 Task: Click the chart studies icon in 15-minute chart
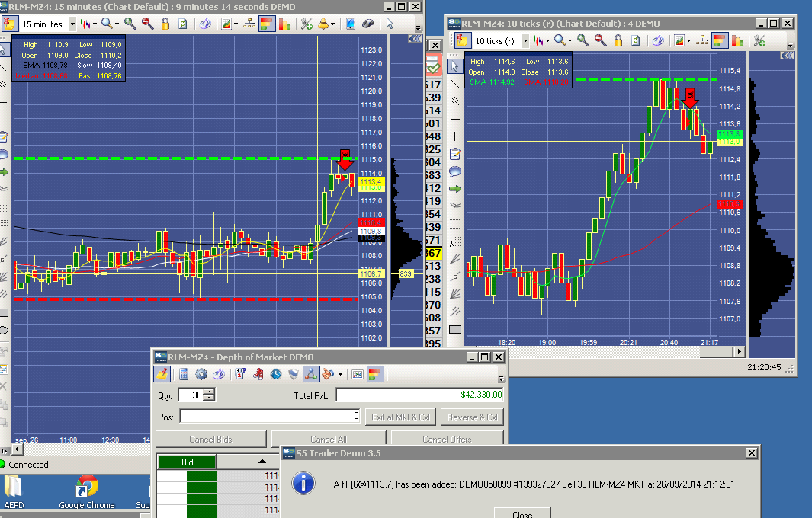(226, 24)
